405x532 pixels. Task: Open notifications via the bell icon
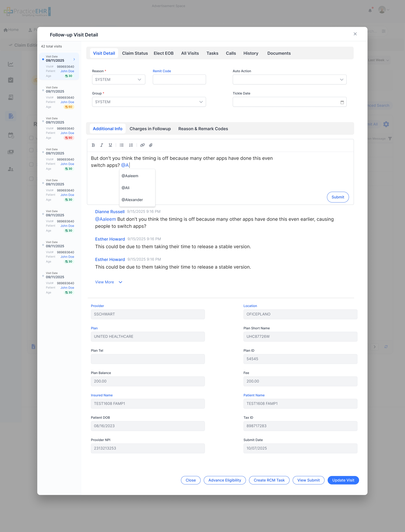(370, 10)
